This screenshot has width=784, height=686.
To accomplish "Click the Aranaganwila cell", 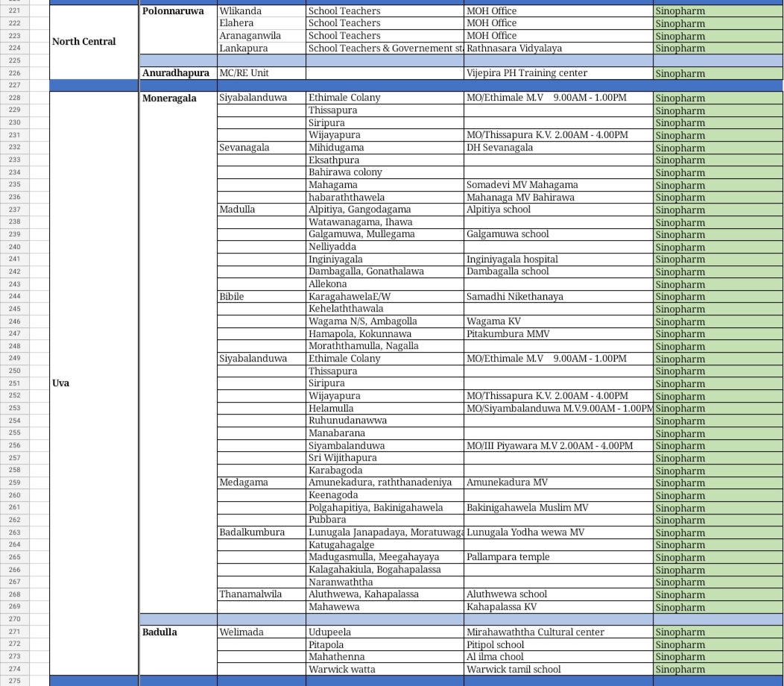I will click(262, 36).
